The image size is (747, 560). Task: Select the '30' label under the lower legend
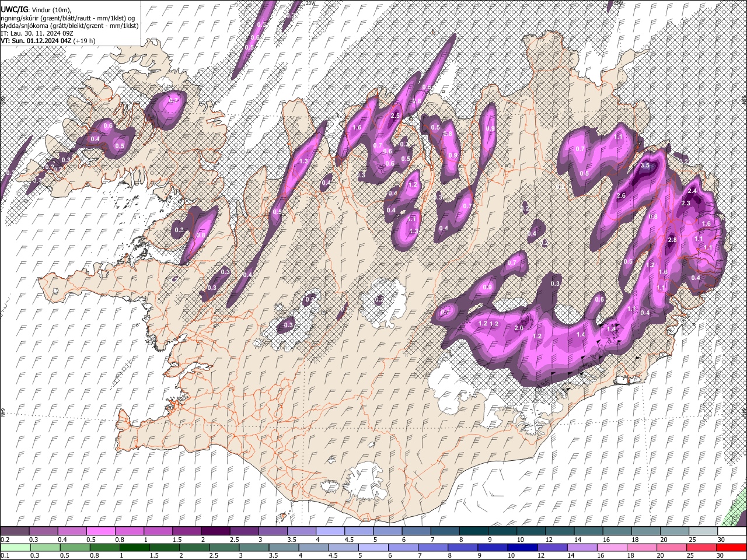pyautogui.click(x=720, y=555)
